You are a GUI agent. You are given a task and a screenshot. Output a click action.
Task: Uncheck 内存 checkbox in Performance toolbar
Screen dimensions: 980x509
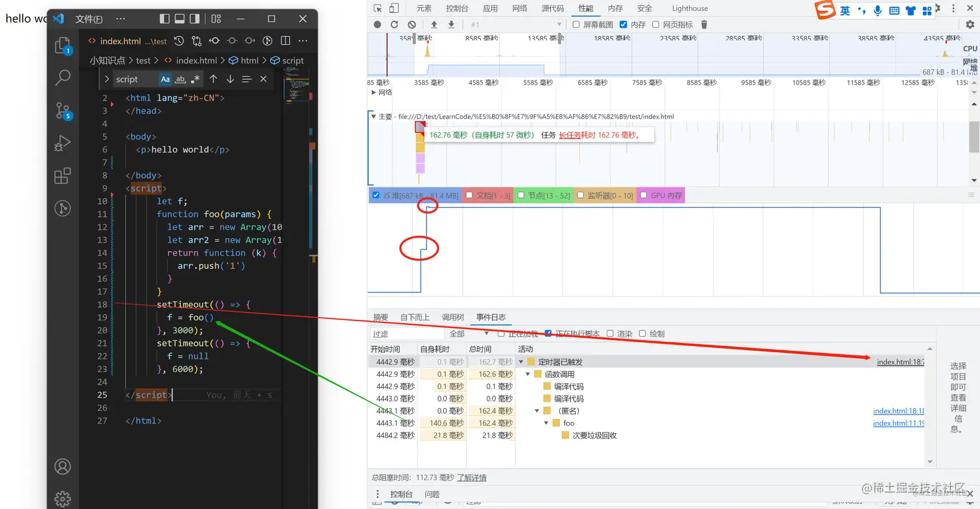point(624,25)
